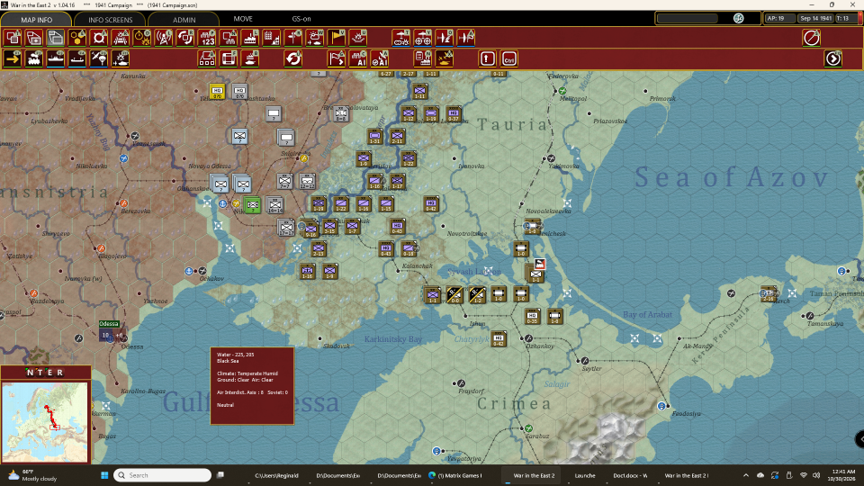Open the weather widget showing Mostly cloudy

coord(33,475)
